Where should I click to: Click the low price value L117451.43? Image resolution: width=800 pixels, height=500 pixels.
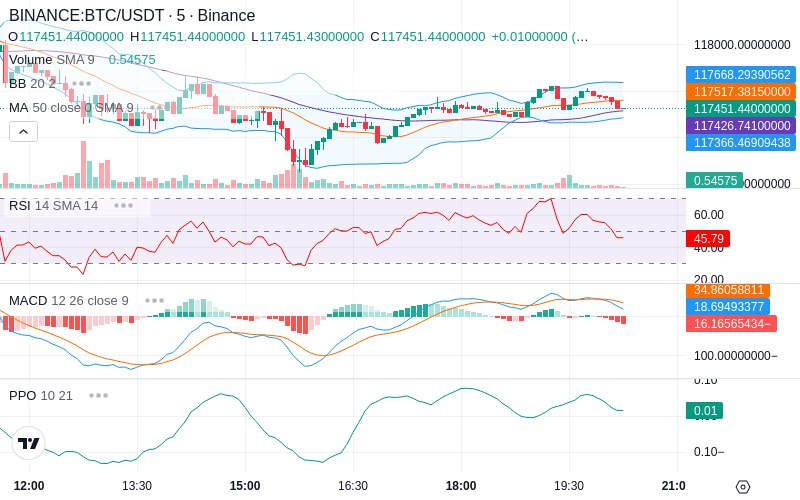click(x=308, y=37)
